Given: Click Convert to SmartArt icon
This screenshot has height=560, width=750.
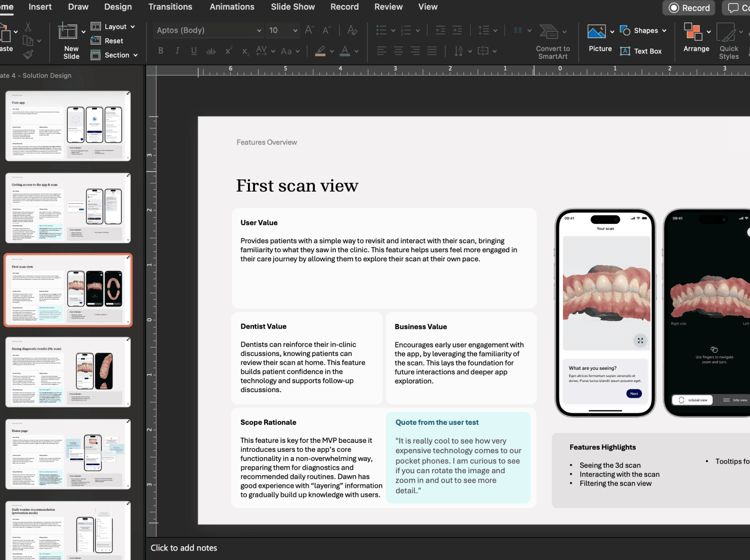Looking at the screenshot, I should 549,32.
